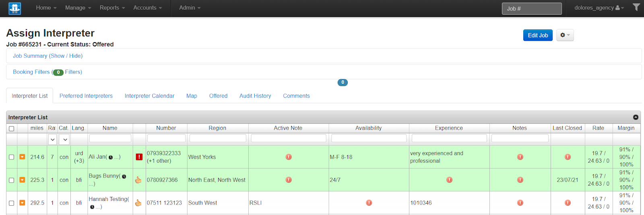Select the checkbox for Ali Jan row

tap(11, 157)
